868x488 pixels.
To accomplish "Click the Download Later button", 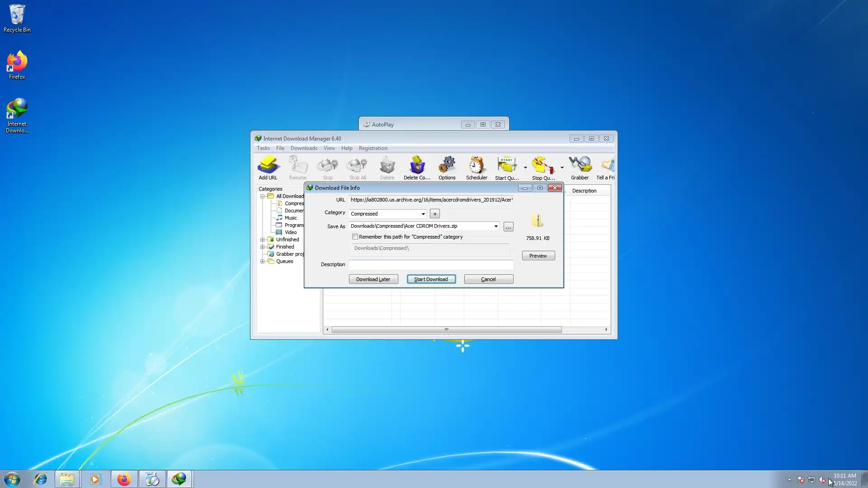I will tap(373, 279).
